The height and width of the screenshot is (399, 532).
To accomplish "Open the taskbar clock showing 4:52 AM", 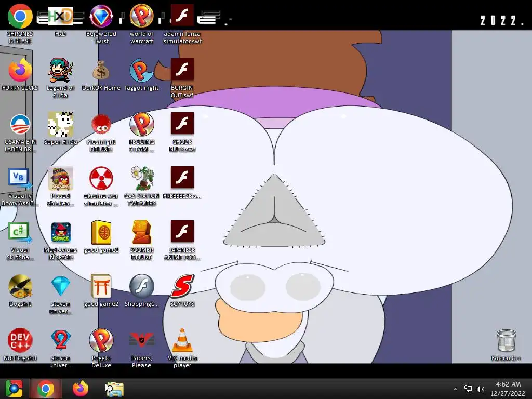I will tap(508, 389).
